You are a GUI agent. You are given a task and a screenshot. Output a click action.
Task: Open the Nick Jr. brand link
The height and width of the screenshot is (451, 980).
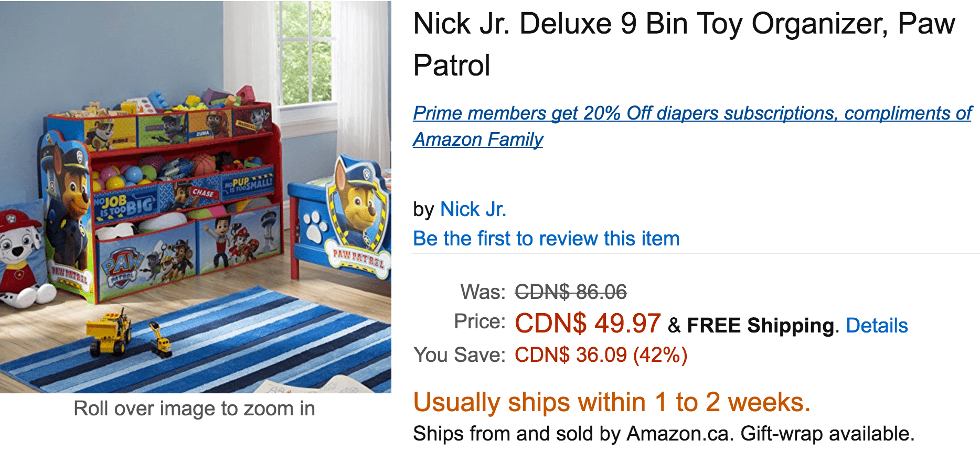(x=473, y=209)
